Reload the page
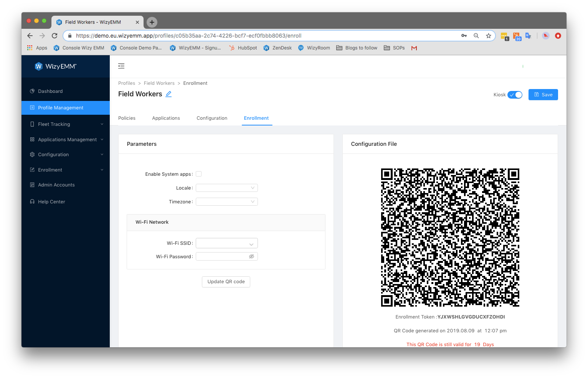The width and height of the screenshot is (588, 378). [x=55, y=36]
